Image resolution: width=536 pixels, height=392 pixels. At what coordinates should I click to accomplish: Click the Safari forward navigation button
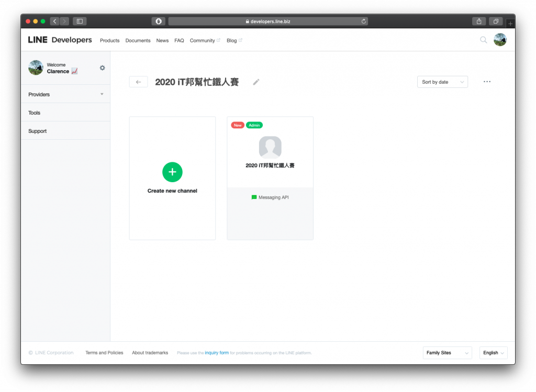point(64,21)
